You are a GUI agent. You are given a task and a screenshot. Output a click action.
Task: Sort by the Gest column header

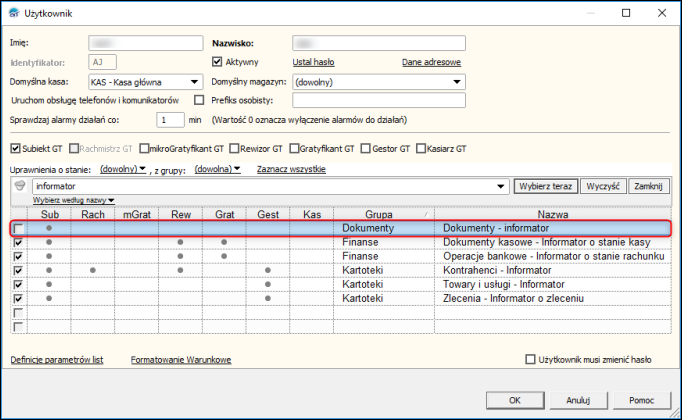[x=268, y=214]
